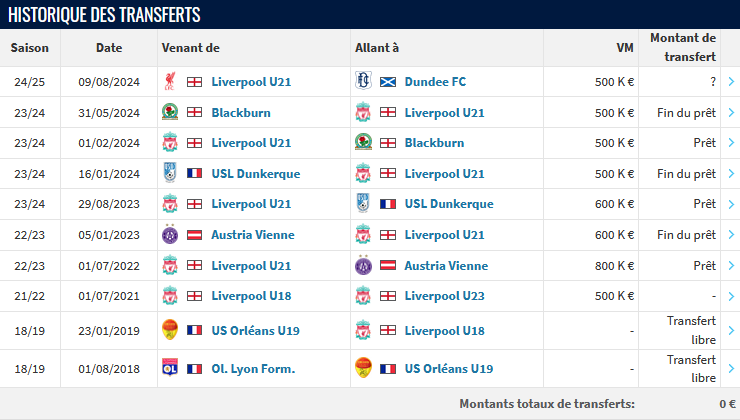Click Scotland flag next to Dundee FC

(388, 82)
